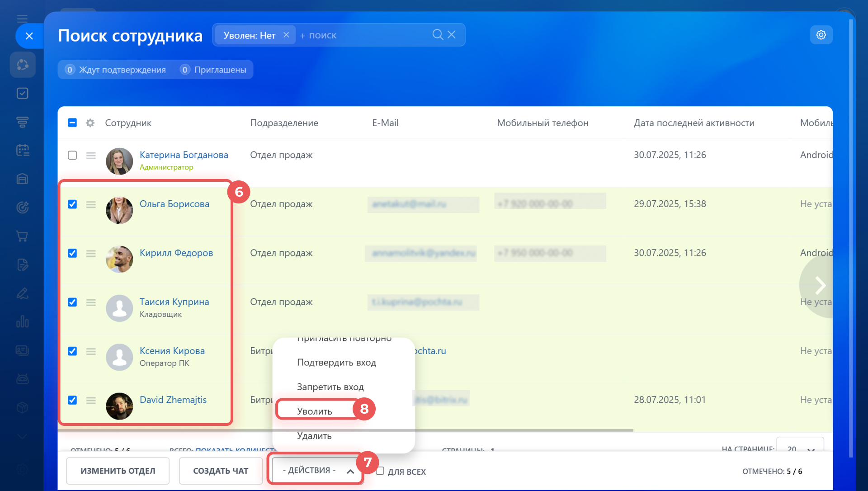Viewport: 868px width, 491px height.
Task: Click the horizontal scrollbar under the table
Action: point(346,430)
